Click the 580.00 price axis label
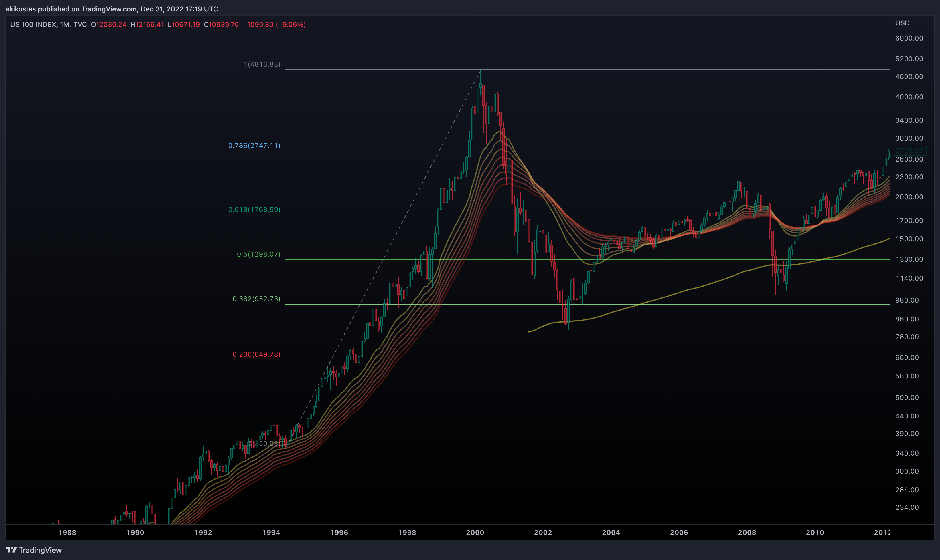Image resolution: width=940 pixels, height=560 pixels. 907,376
